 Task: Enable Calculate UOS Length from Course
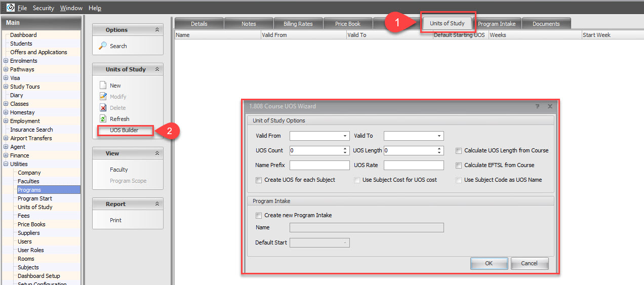pyautogui.click(x=459, y=150)
